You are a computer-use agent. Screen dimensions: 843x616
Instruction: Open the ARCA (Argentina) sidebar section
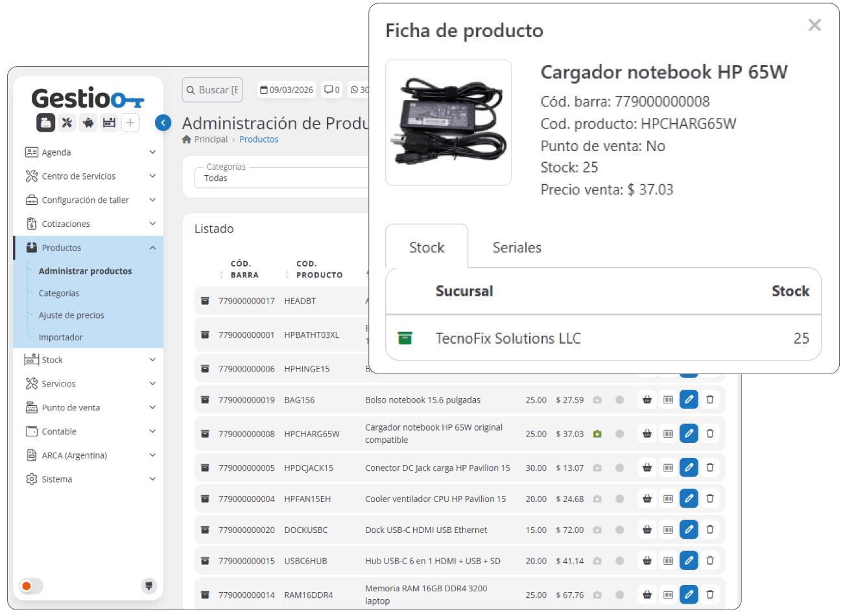coord(89,456)
